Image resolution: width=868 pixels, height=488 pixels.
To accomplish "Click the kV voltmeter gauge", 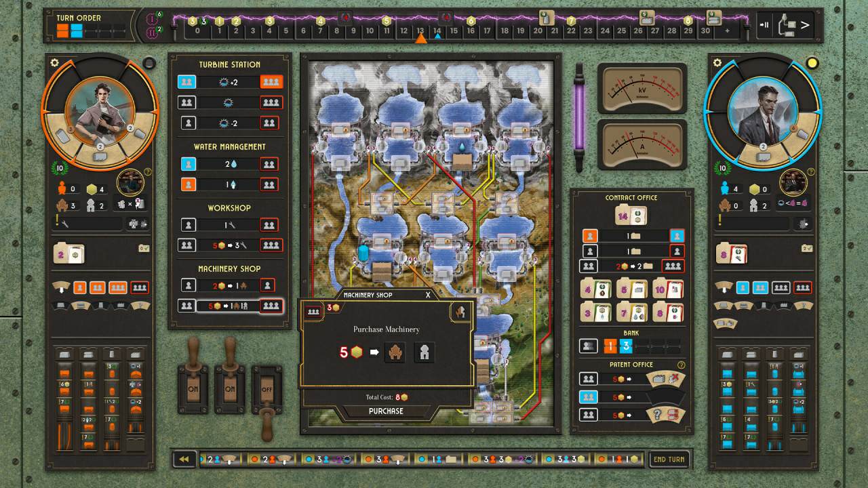I will click(642, 88).
